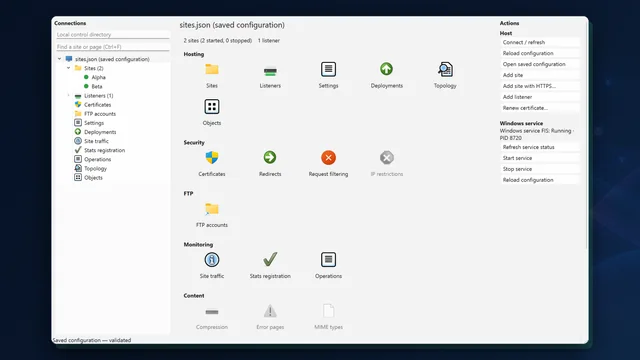Click the Error pages warning icon
640x360 pixels.
tap(270, 311)
